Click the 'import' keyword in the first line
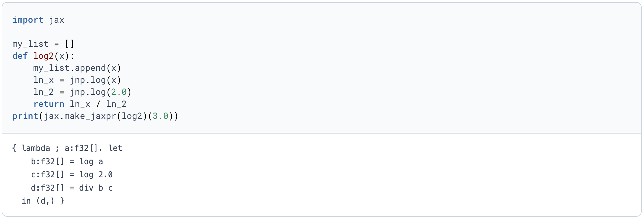 (x=28, y=20)
